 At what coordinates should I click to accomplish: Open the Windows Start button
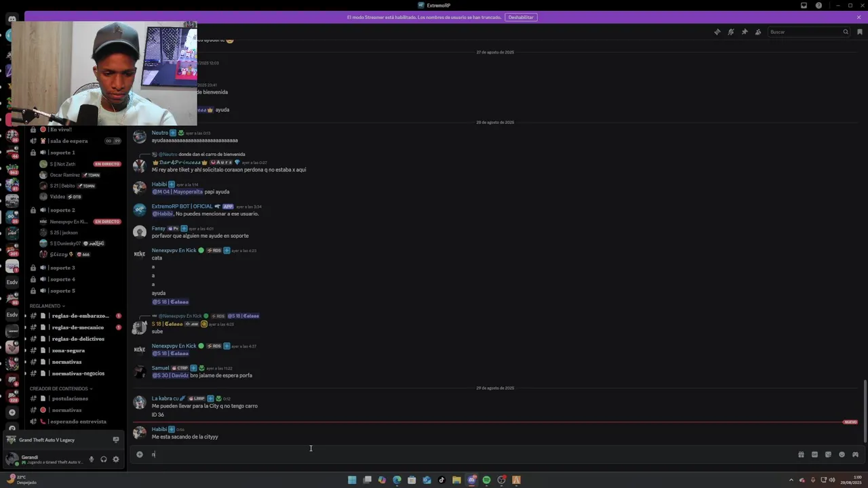tap(352, 480)
